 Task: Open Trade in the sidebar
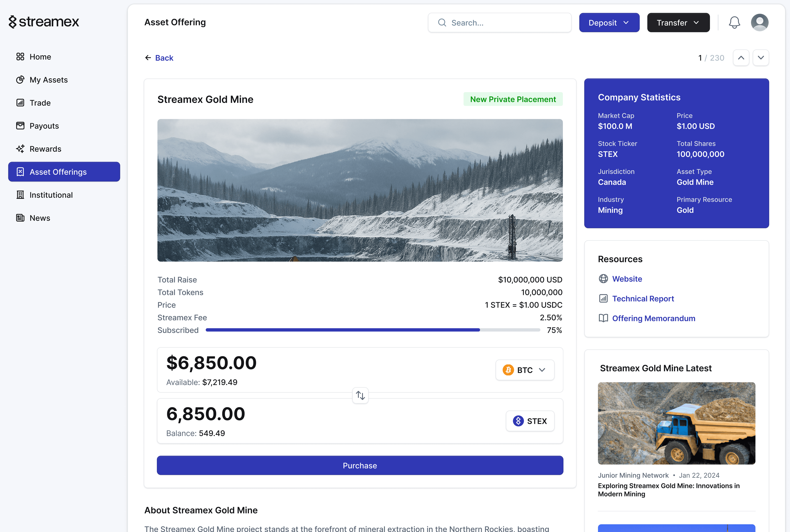click(64, 103)
